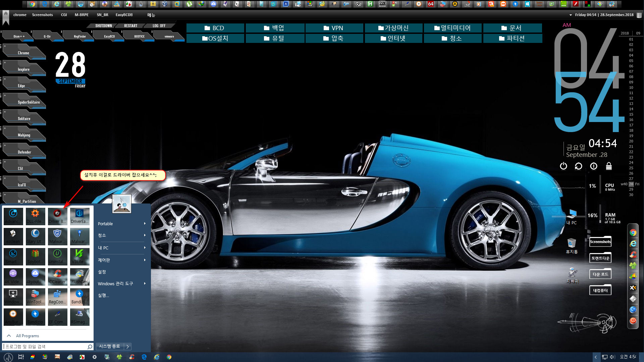Expand the Windows 관리 도구 submenu
The width and height of the screenshot is (644, 362).
(x=122, y=284)
